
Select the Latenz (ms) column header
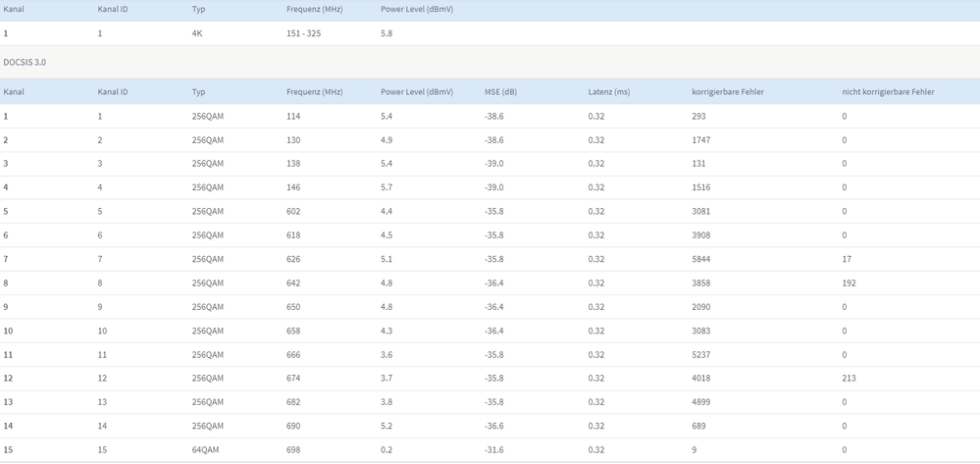point(608,92)
